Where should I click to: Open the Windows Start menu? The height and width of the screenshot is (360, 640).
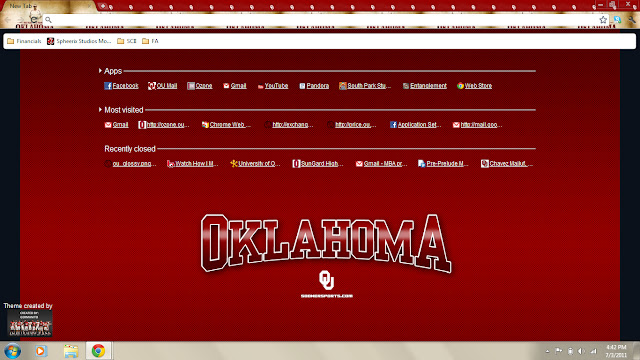click(x=12, y=351)
